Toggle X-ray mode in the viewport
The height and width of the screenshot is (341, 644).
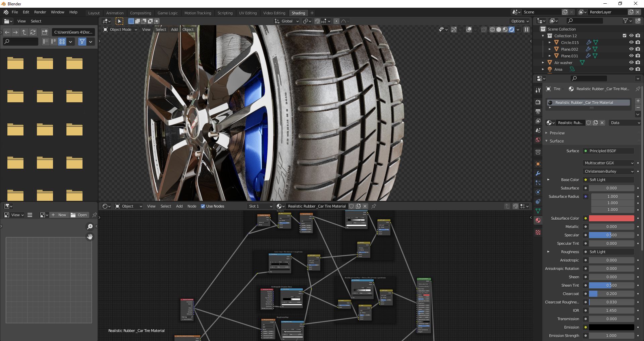pos(484,30)
